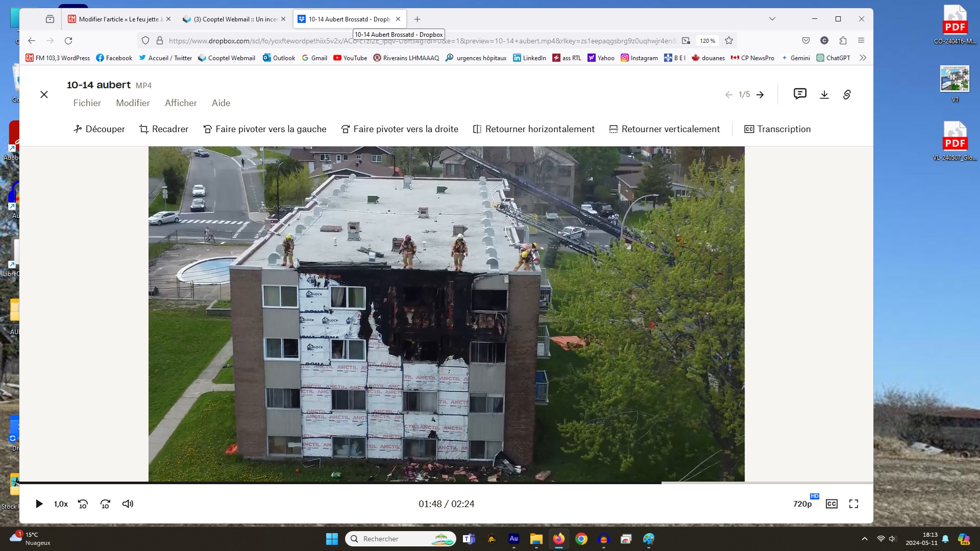Copy link using the chain icon

coord(847,94)
